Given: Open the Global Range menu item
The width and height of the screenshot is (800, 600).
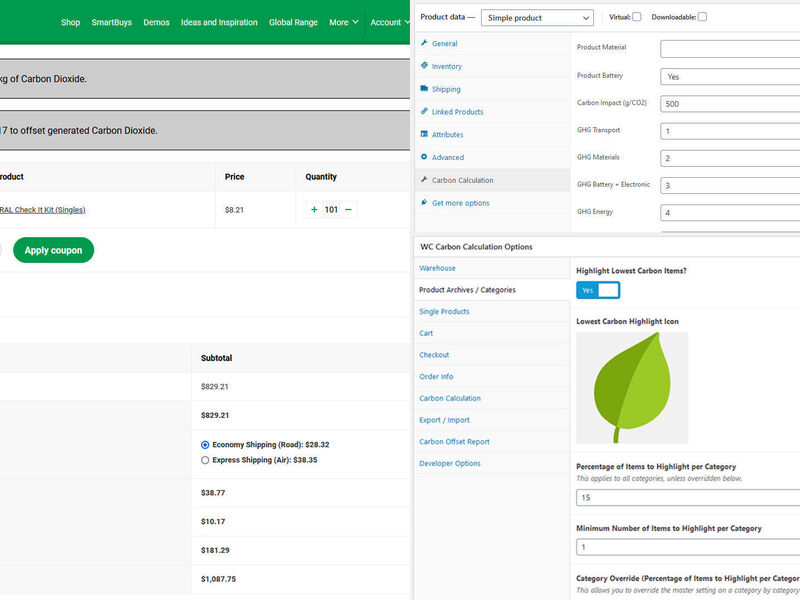Looking at the screenshot, I should pyautogui.click(x=293, y=22).
